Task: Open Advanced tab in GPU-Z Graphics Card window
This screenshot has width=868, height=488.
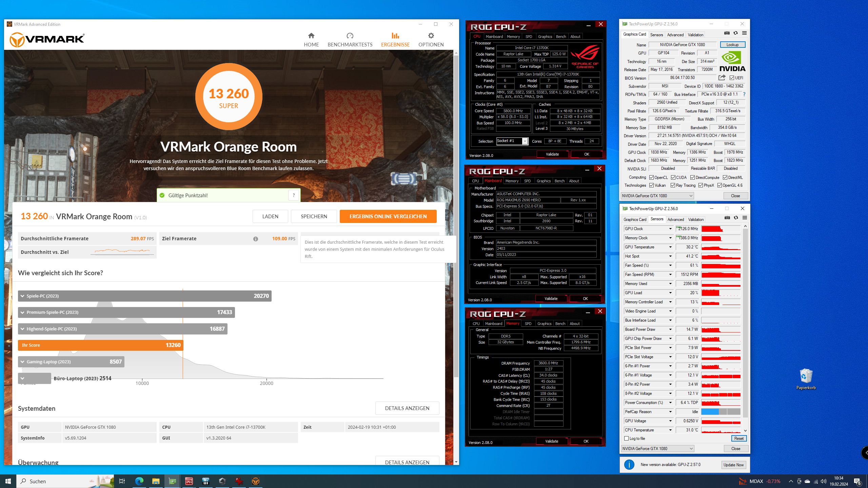Action: tap(675, 35)
